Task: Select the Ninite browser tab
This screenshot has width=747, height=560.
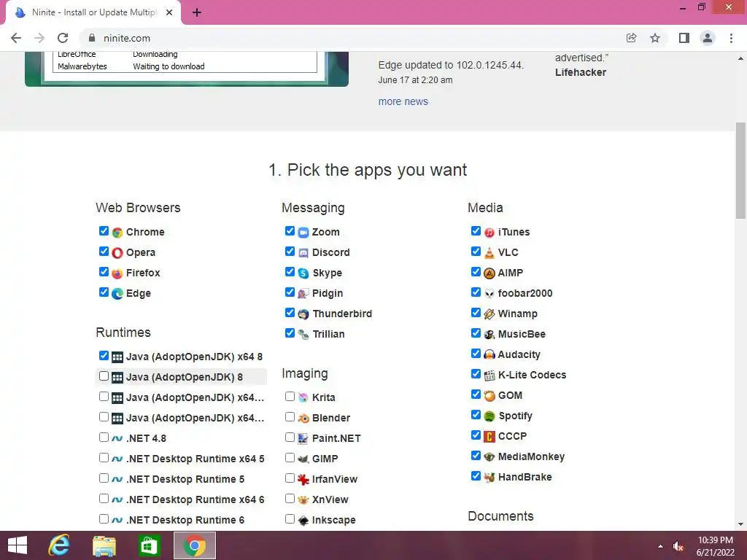Action: pyautogui.click(x=93, y=12)
